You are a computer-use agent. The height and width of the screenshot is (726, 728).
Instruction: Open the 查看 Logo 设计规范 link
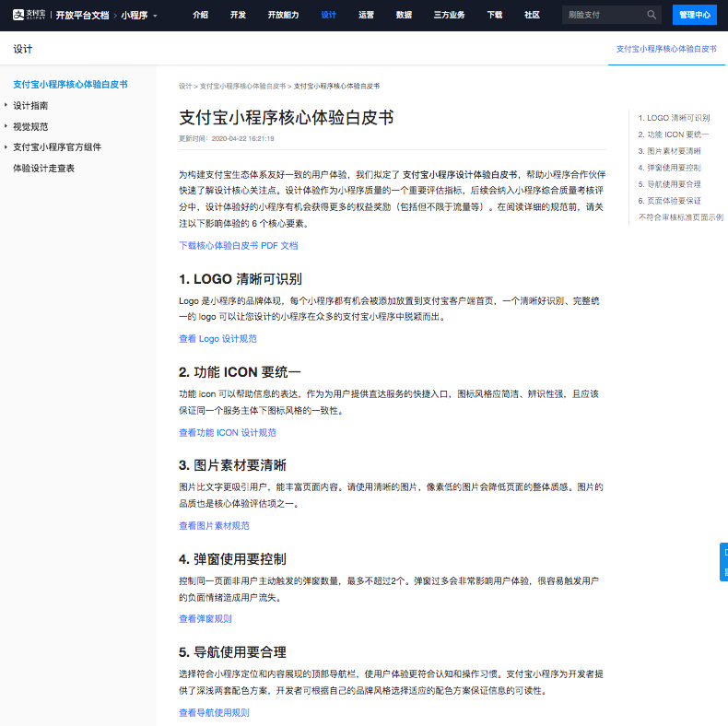point(217,339)
